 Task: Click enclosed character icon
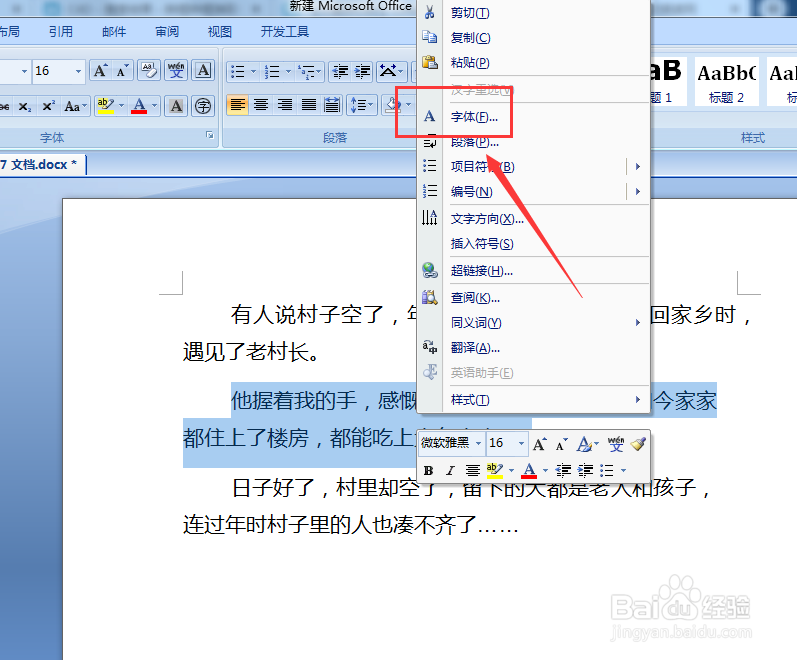point(203,106)
